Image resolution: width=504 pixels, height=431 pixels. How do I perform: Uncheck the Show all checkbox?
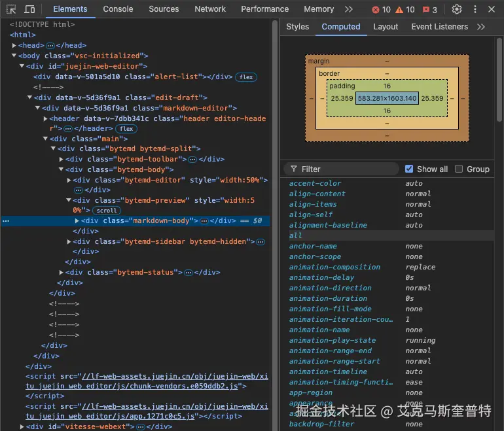coord(409,169)
